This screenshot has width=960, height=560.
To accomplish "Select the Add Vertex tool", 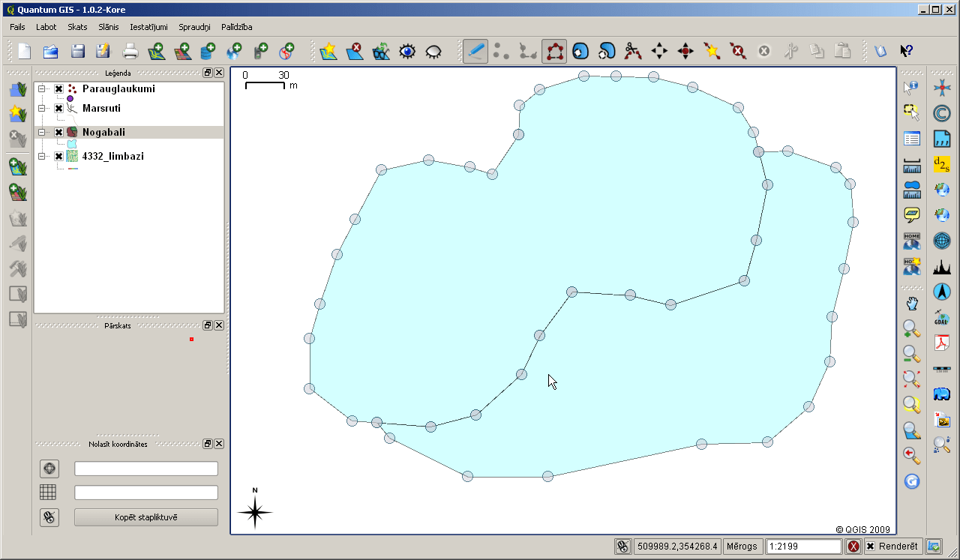I will coord(712,51).
